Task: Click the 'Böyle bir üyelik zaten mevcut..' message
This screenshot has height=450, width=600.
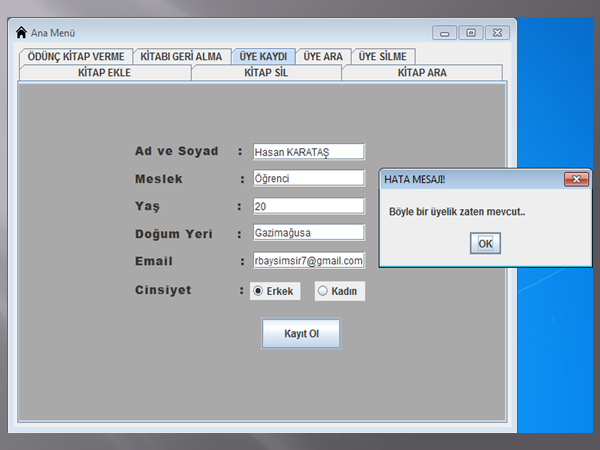Action: [457, 212]
